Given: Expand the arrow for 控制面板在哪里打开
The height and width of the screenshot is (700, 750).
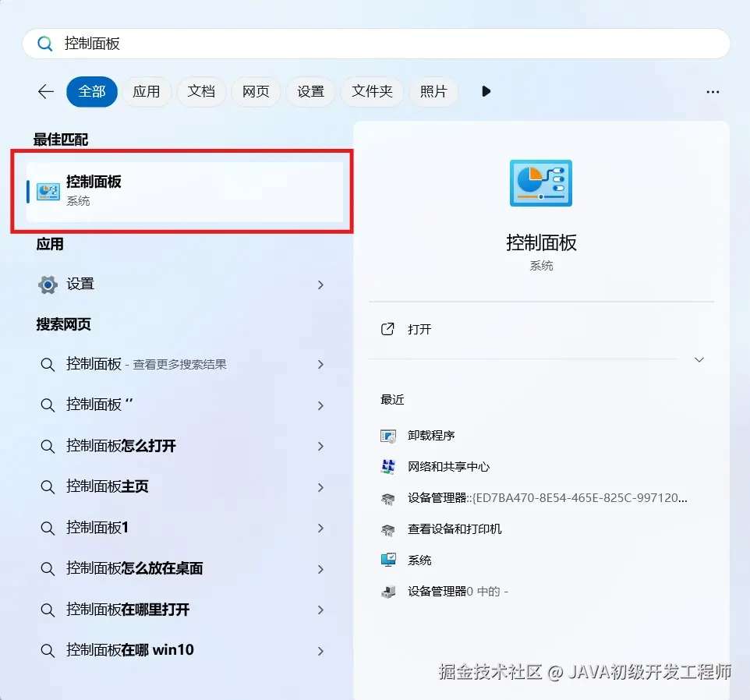Looking at the screenshot, I should [x=320, y=610].
